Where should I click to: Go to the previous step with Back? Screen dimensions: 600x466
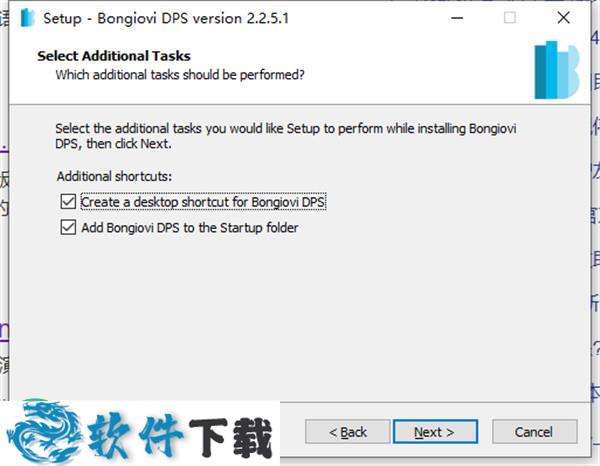click(x=348, y=432)
